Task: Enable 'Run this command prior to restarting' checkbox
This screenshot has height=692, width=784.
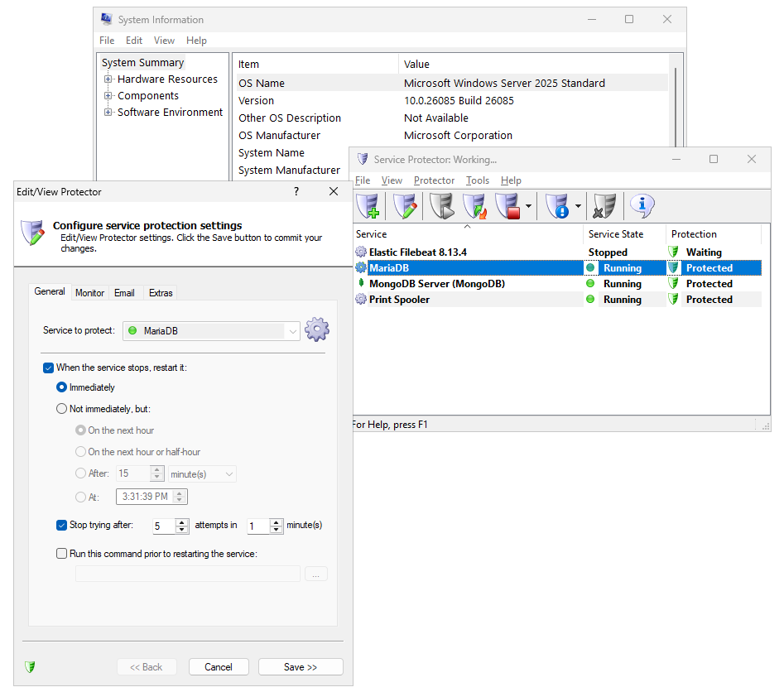Action: (61, 554)
